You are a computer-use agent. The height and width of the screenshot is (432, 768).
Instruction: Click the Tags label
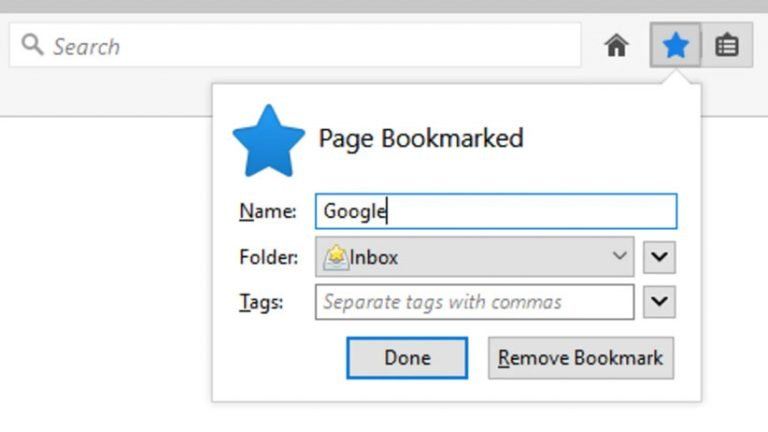[x=262, y=302]
